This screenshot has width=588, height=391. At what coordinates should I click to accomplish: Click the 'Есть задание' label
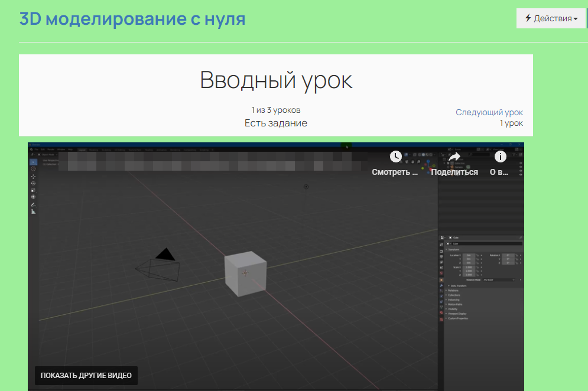click(x=276, y=123)
